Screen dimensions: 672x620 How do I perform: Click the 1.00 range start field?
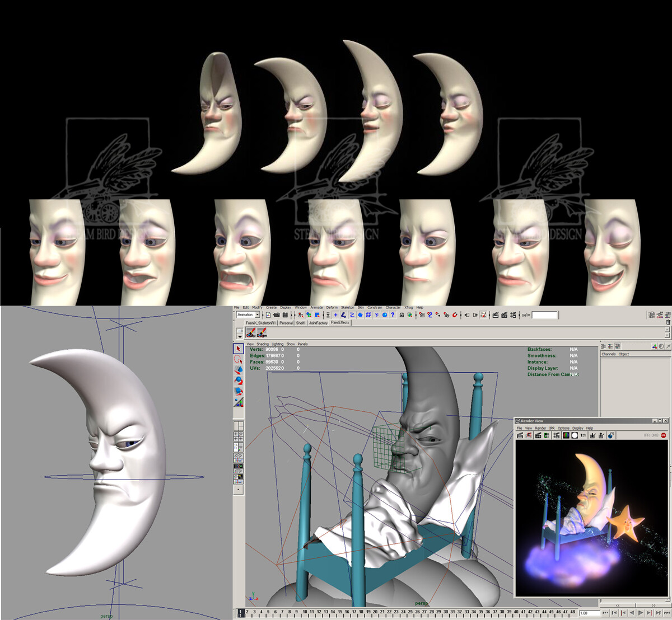590,613
